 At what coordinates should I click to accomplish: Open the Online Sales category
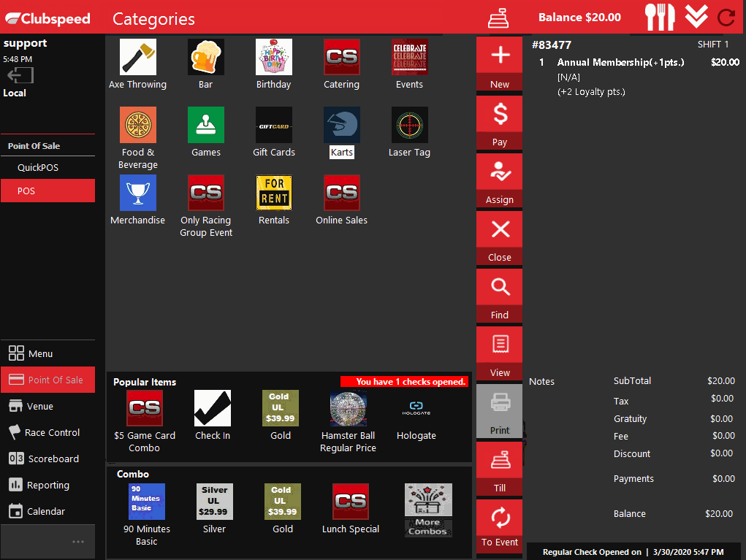342,200
